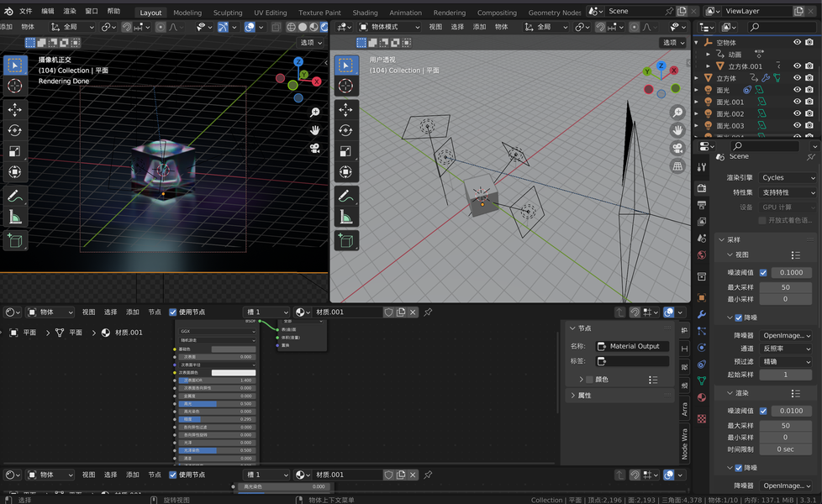Select the Annotate tool in the right perspective viewport
The image size is (822, 504).
coord(346,196)
